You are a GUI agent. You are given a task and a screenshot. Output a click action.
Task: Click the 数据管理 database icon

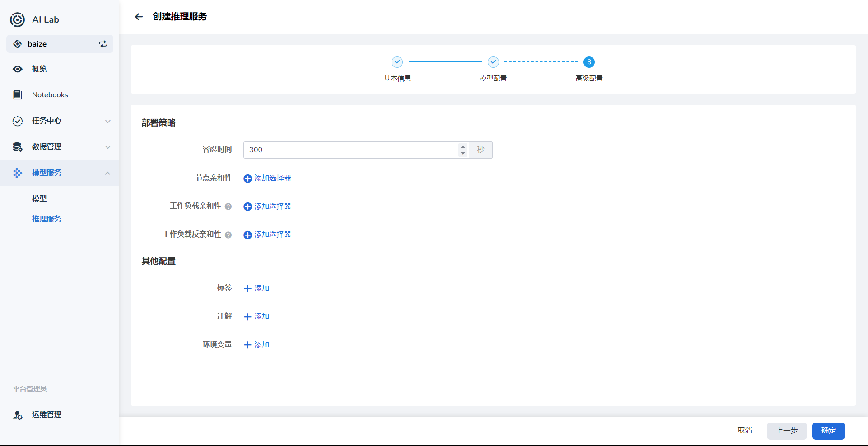click(x=18, y=147)
